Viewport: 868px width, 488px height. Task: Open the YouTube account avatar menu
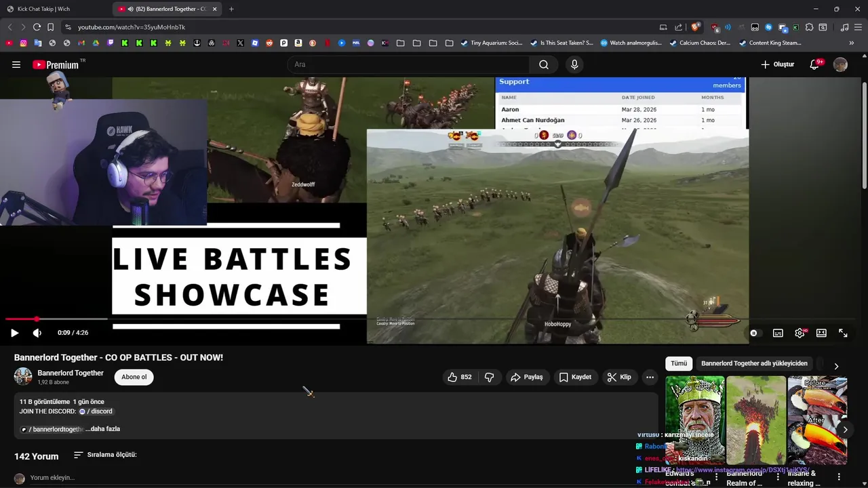[840, 64]
